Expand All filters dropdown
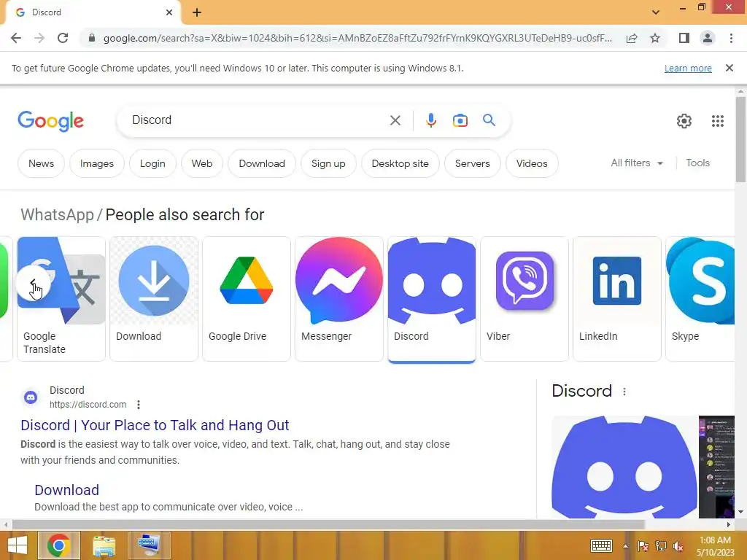The image size is (747, 560). tap(637, 163)
